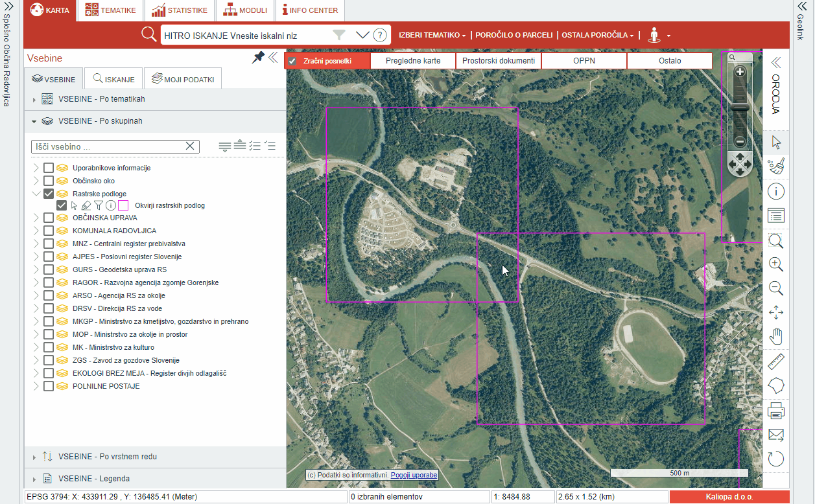Switch to the STATISTIKE tab
The height and width of the screenshot is (504, 815).
point(180,10)
